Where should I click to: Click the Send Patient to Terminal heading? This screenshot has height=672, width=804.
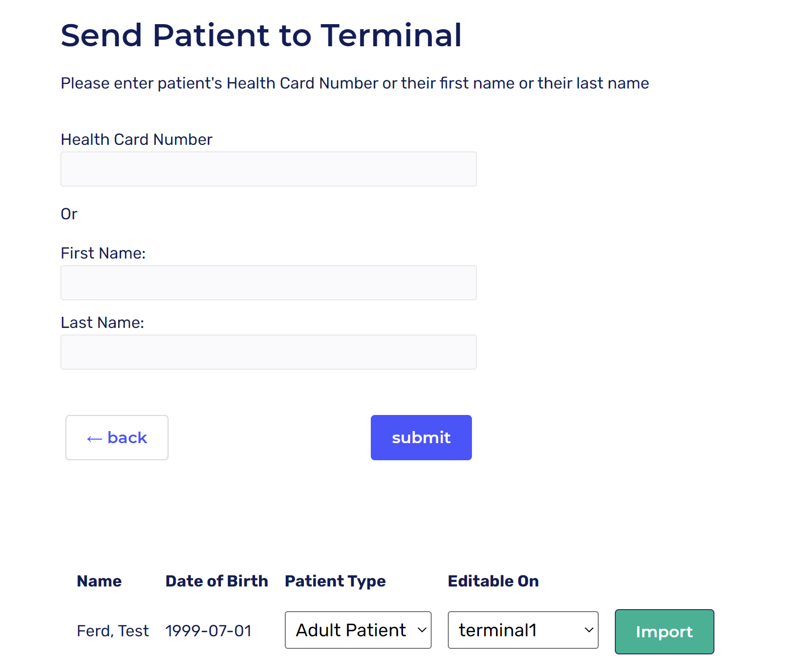[261, 35]
